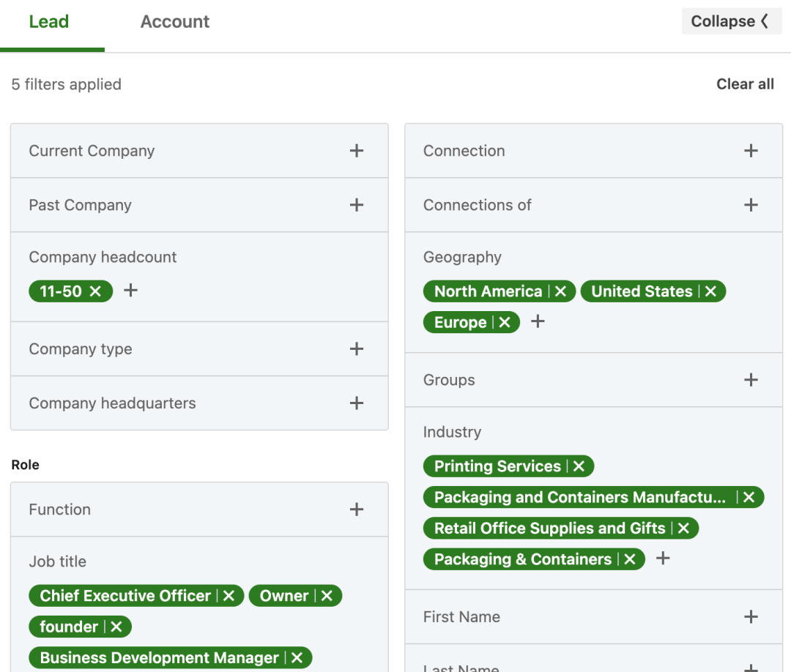Remove the 11-50 headcount filter chip
Viewport: 791px width, 672px height.
[95, 291]
